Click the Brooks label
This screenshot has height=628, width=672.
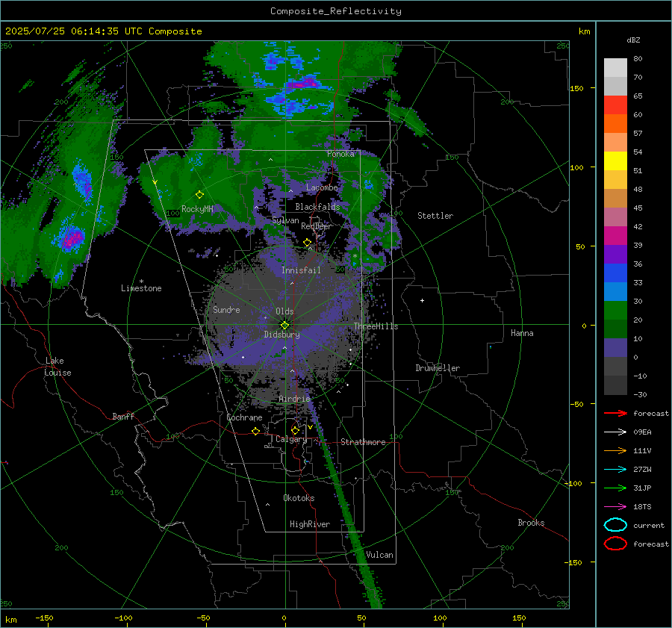tap(531, 523)
